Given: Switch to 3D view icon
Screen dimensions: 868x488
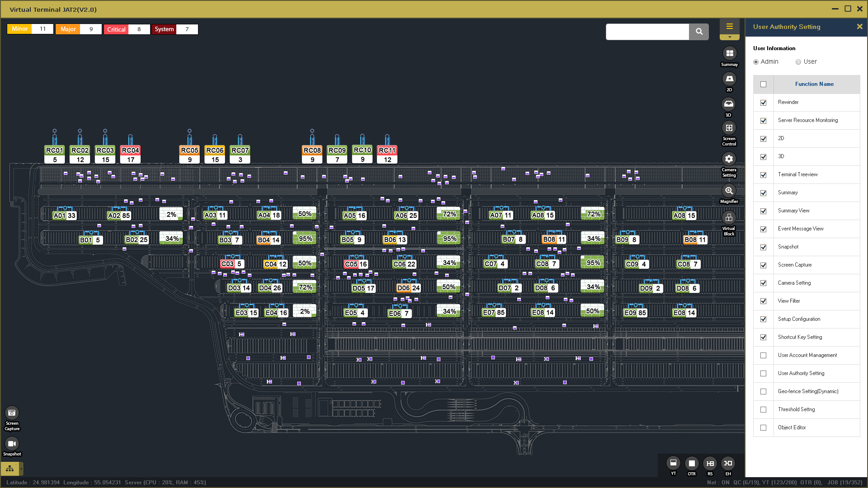Looking at the screenshot, I should coord(728,104).
